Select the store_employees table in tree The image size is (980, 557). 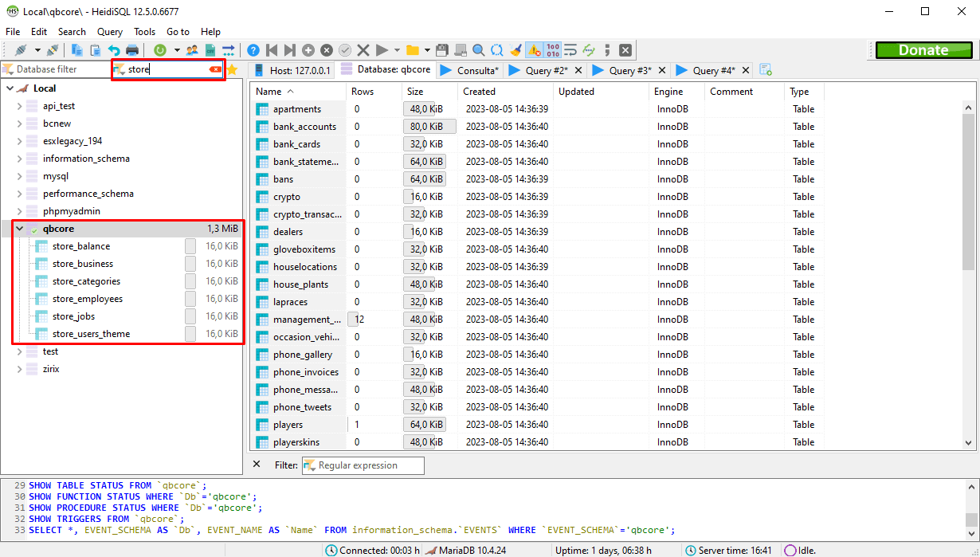(88, 299)
